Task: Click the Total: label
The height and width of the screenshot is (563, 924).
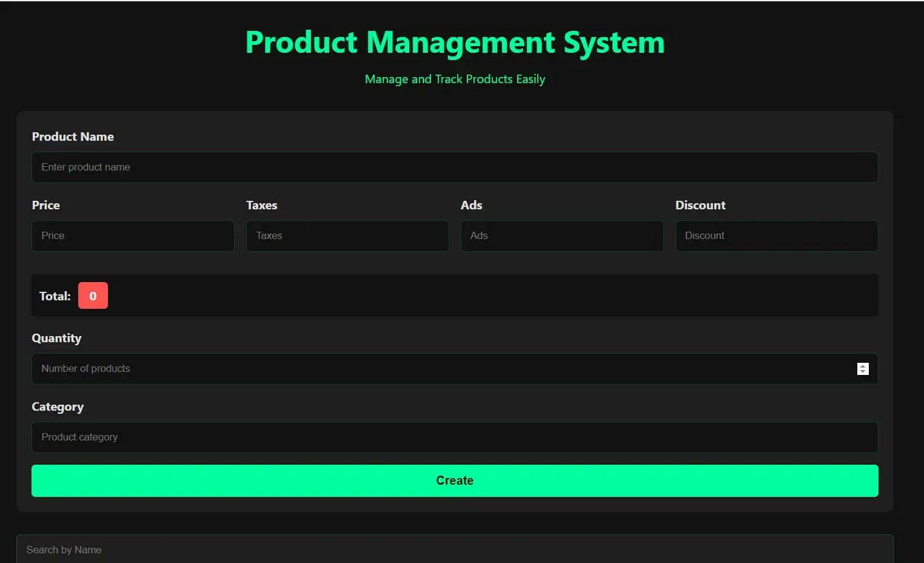Action: [55, 296]
